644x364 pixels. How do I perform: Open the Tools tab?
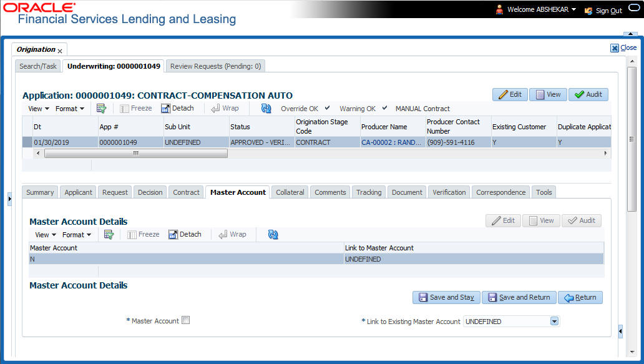click(544, 192)
